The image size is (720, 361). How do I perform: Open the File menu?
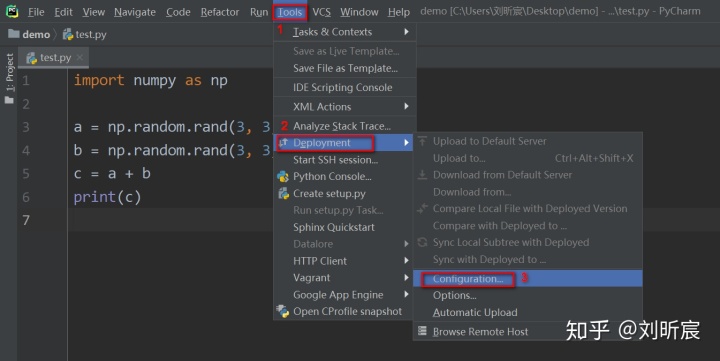tap(36, 12)
